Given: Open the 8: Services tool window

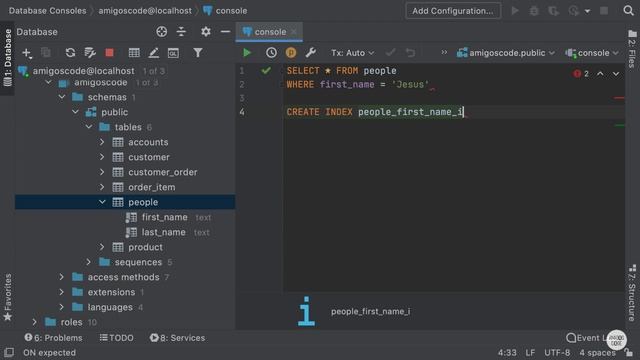Looking at the screenshot, I should click(x=177, y=338).
